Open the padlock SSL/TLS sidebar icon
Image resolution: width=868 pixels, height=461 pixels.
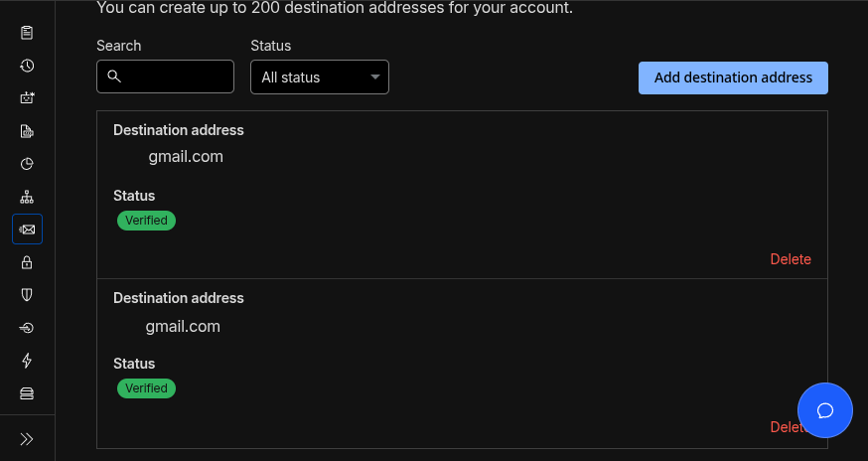pos(27,262)
